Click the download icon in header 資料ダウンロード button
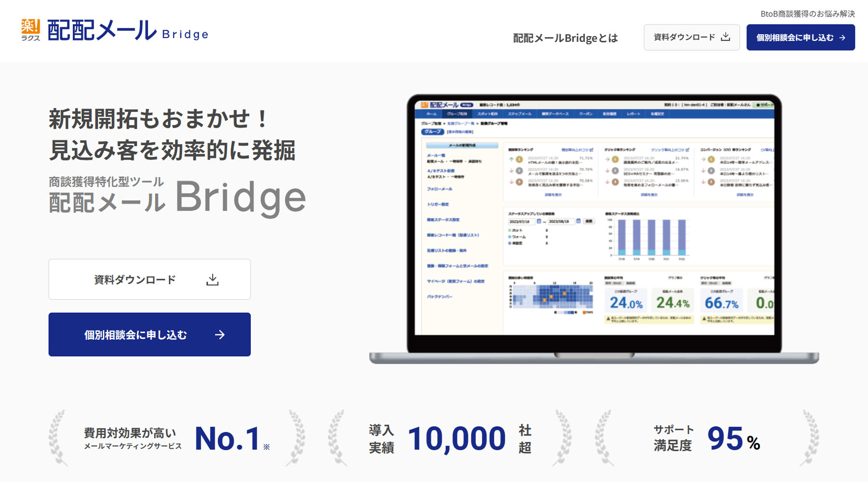868x482 pixels. pyautogui.click(x=725, y=37)
